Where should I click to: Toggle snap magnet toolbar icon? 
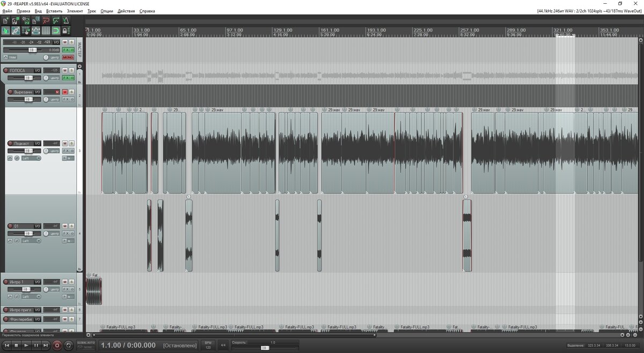pyautogui.click(x=56, y=31)
